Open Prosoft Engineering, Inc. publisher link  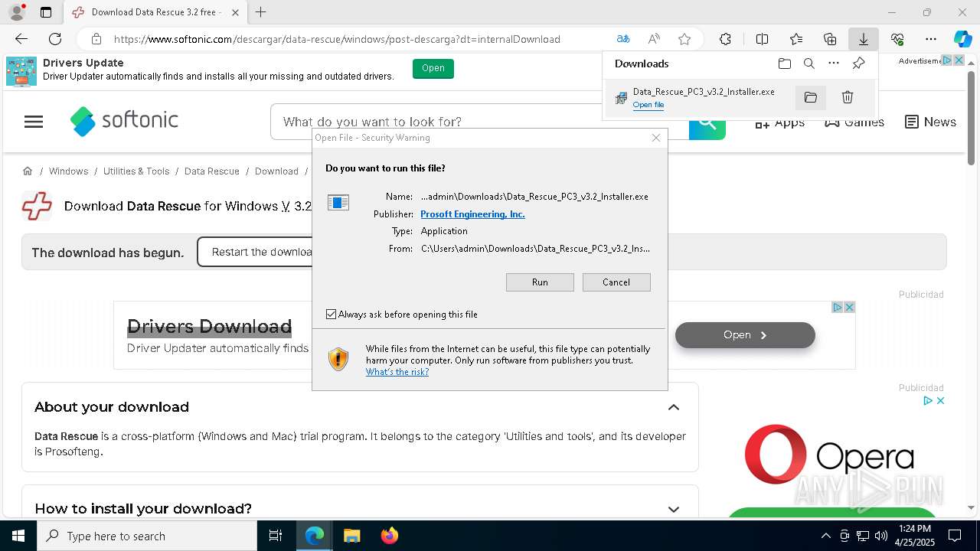[x=472, y=214]
